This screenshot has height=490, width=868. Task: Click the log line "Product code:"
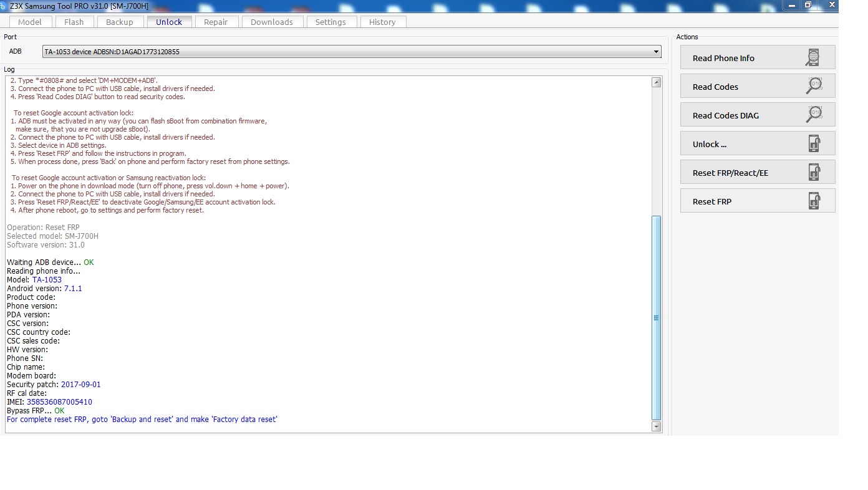tap(31, 297)
